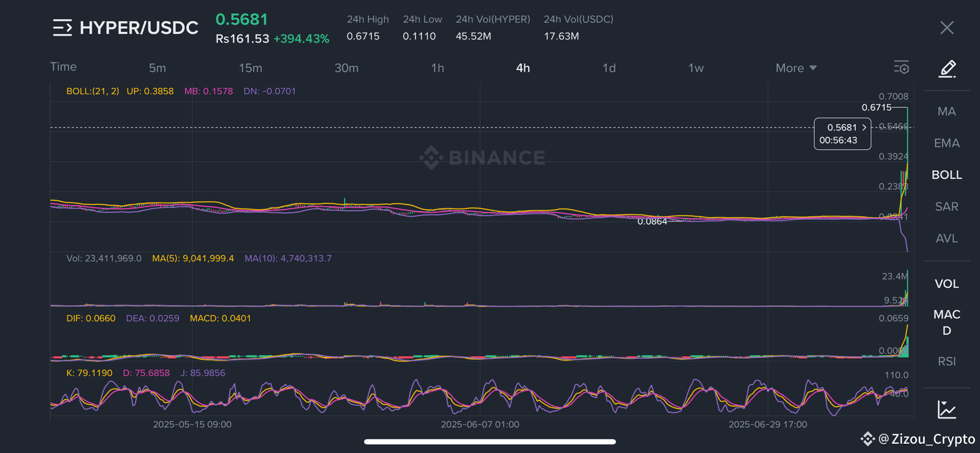Image resolution: width=980 pixels, height=453 pixels.
Task: Close the full-screen chart
Action: tap(947, 27)
